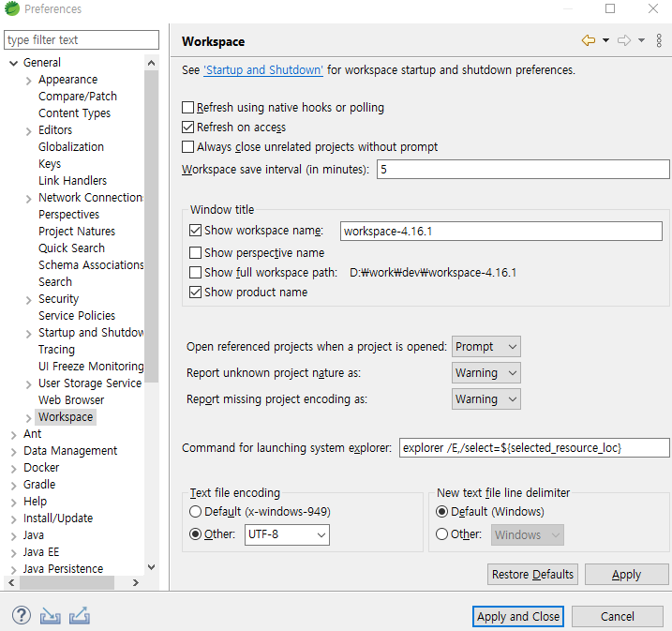Screen dimensions: 672x631
Task: Select Tracing in the preferences tree
Action: click(56, 350)
